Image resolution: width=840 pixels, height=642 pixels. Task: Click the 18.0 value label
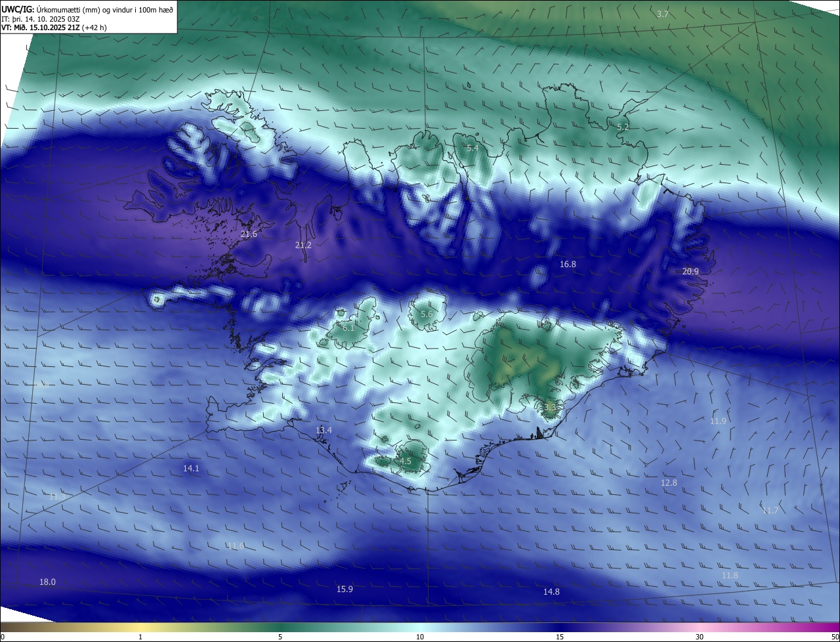(x=47, y=582)
